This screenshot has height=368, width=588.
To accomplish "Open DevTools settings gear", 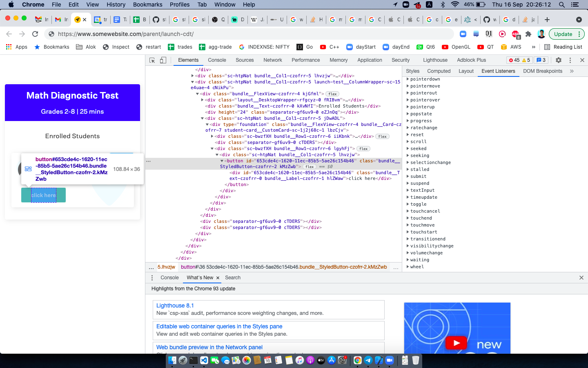I will (559, 60).
